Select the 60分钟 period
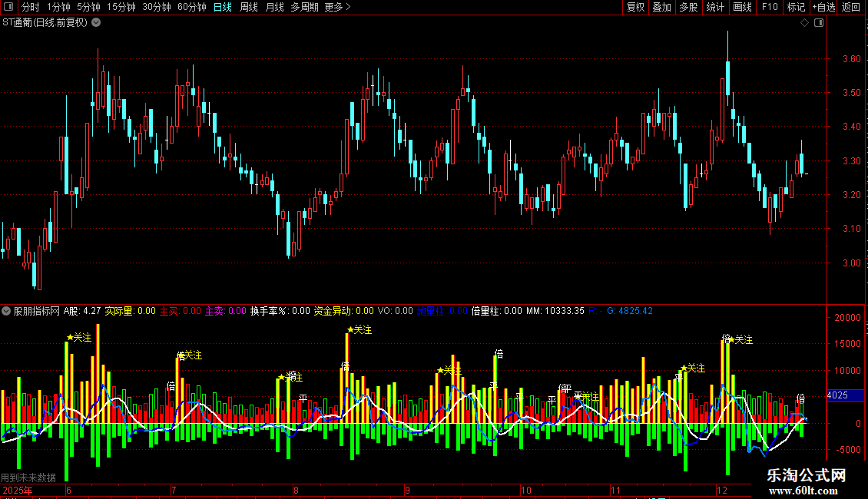 pyautogui.click(x=192, y=7)
